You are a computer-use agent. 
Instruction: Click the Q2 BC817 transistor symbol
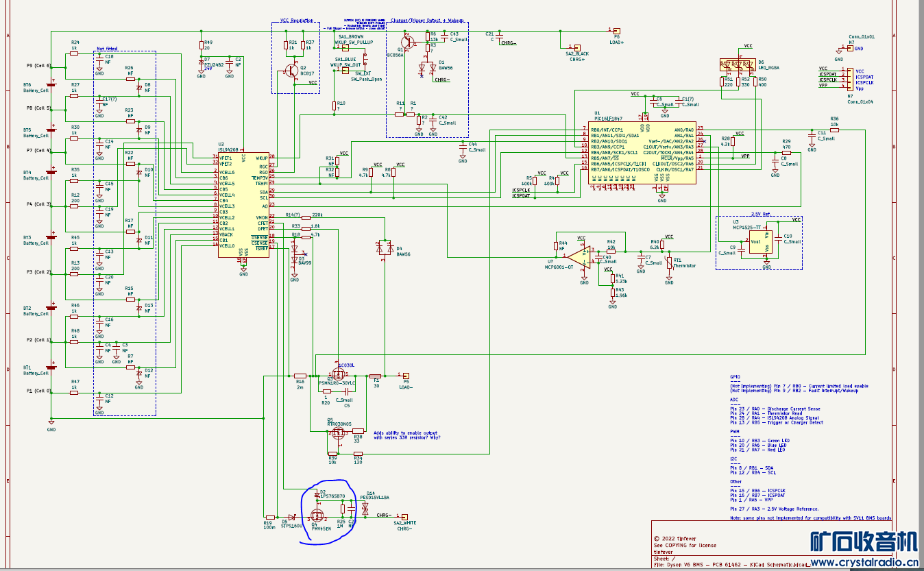point(293,71)
